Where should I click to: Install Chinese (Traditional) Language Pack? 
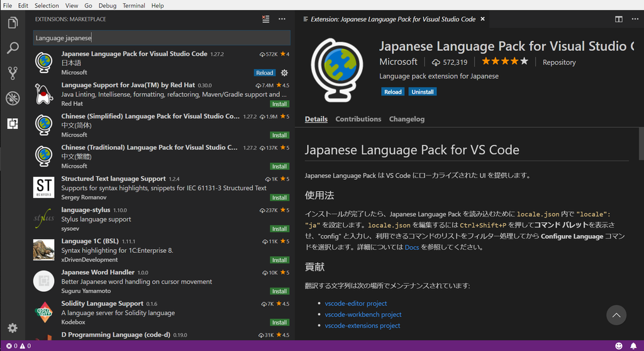(279, 167)
